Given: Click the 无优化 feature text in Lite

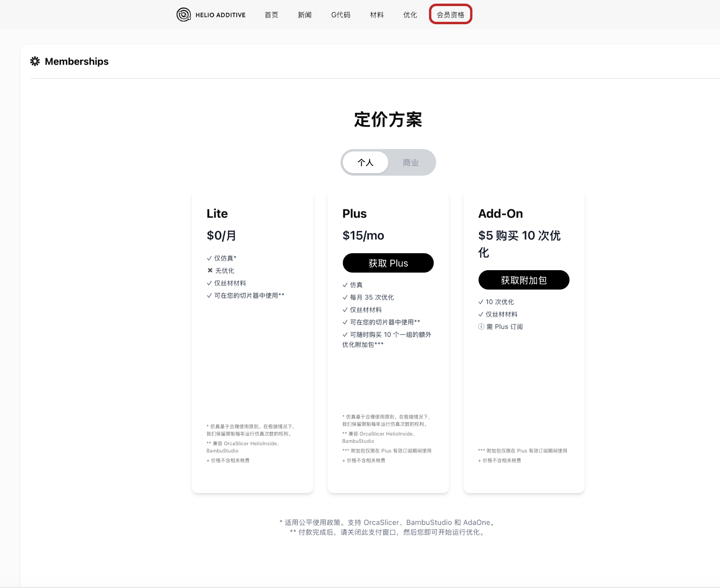Looking at the screenshot, I should pos(225,271).
